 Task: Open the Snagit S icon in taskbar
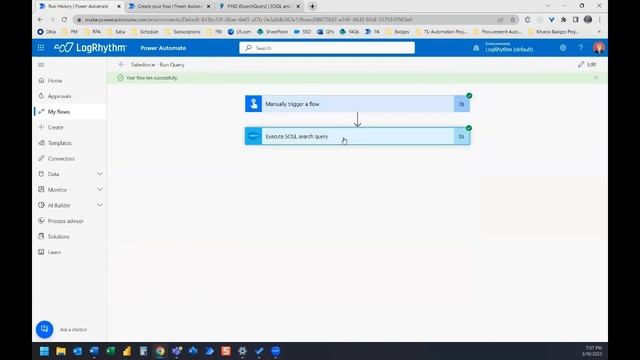tap(226, 351)
